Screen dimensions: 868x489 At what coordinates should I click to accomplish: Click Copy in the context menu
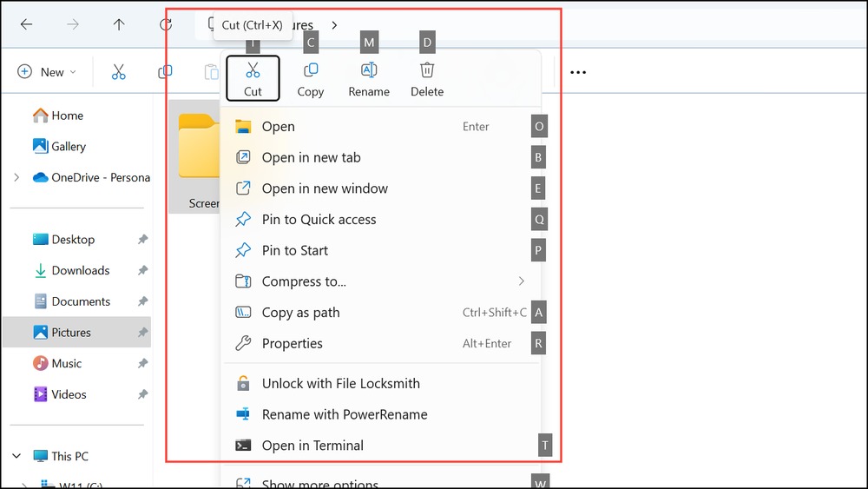311,79
